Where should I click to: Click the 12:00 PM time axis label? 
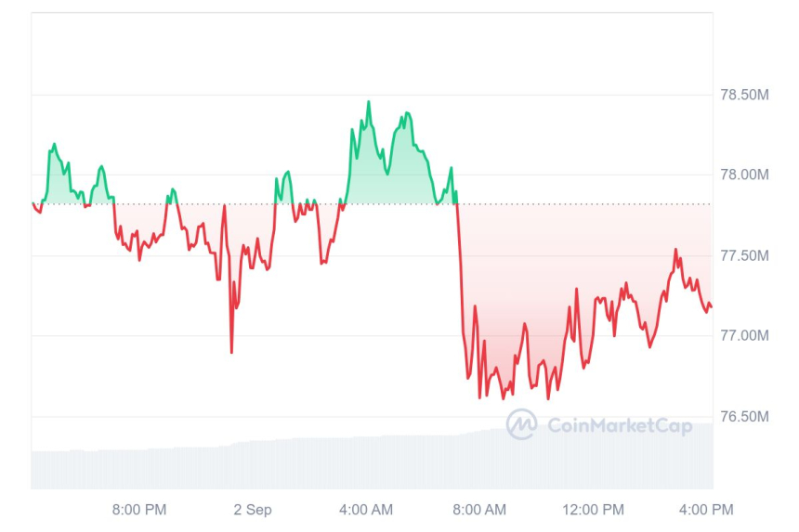[595, 510]
